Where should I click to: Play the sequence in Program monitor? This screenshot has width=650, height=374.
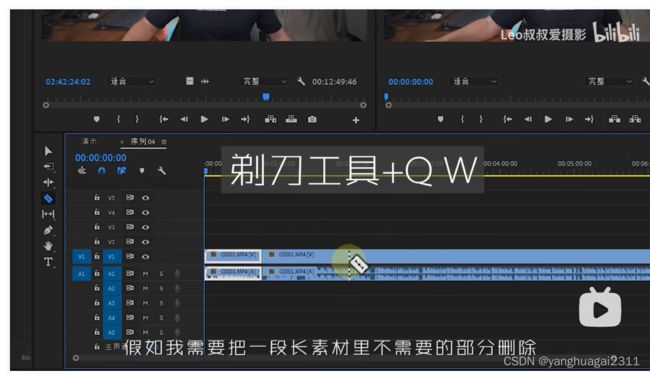548,119
